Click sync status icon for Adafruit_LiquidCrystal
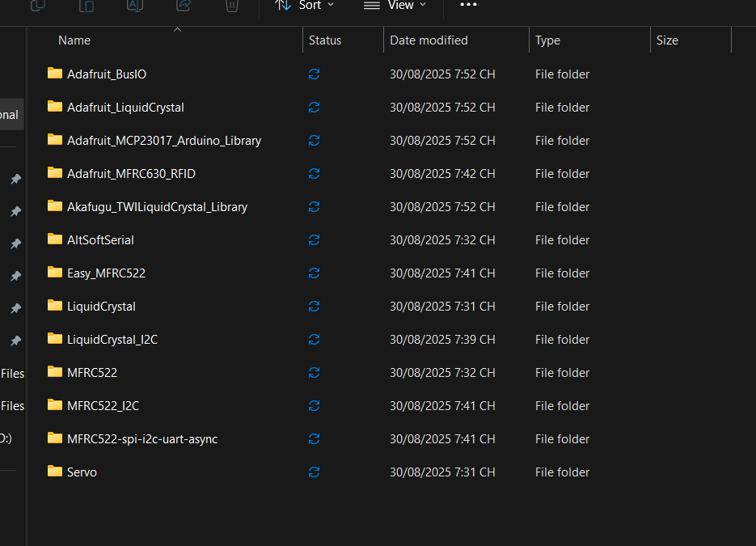 314,107
